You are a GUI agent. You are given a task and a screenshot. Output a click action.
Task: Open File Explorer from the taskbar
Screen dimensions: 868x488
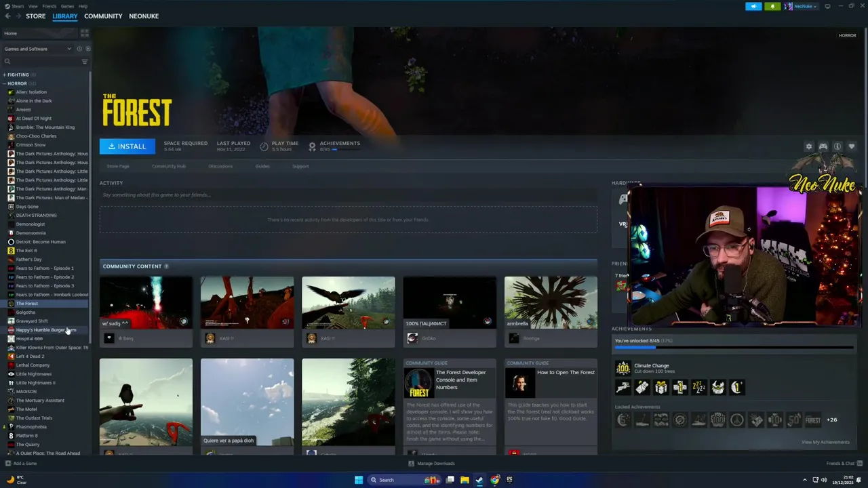point(465,480)
